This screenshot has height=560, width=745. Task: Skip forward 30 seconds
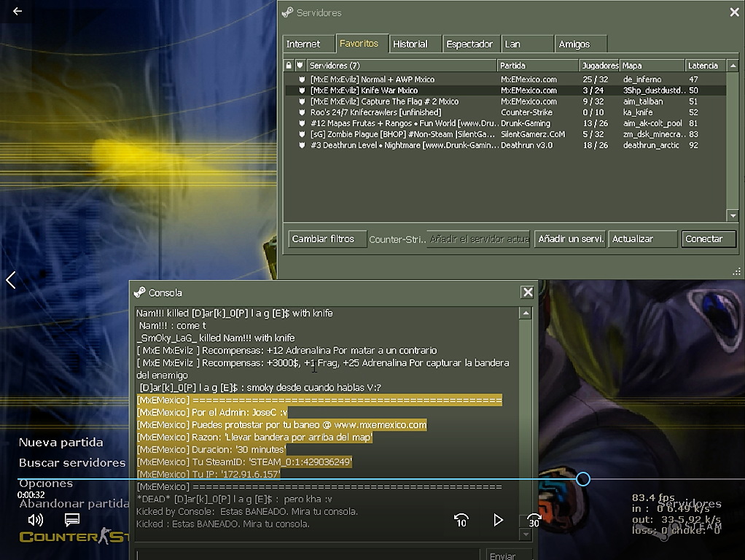point(534,520)
